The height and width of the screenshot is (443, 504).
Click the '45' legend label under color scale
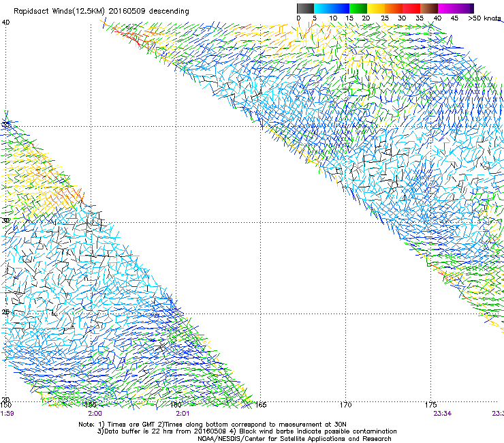tap(454, 18)
